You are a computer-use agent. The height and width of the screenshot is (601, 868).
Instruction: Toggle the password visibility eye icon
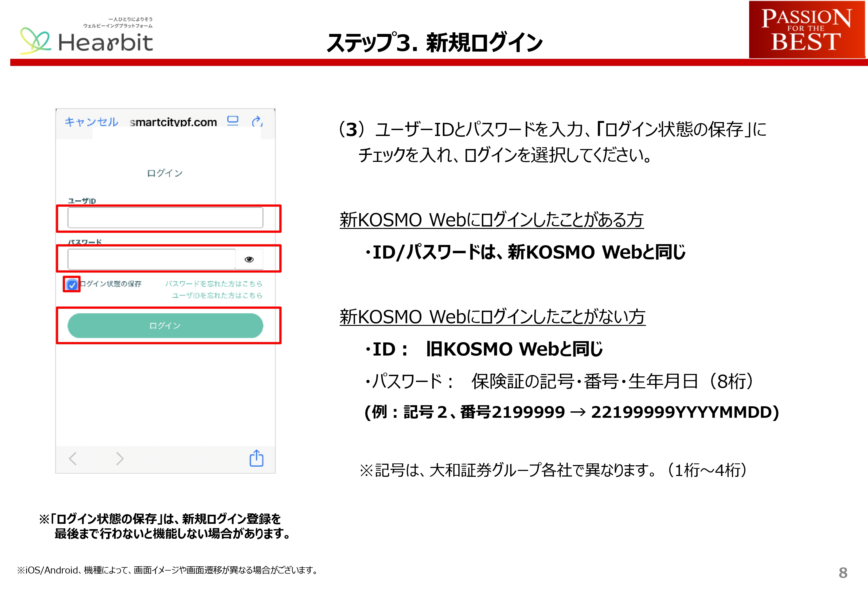[249, 259]
